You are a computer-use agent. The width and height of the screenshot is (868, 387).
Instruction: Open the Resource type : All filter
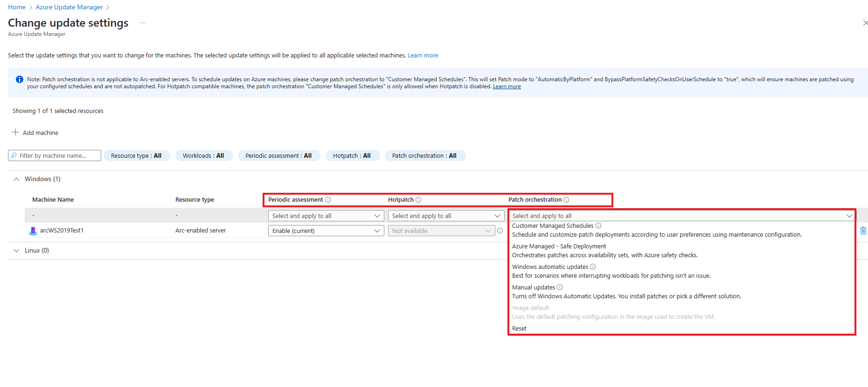tap(137, 155)
